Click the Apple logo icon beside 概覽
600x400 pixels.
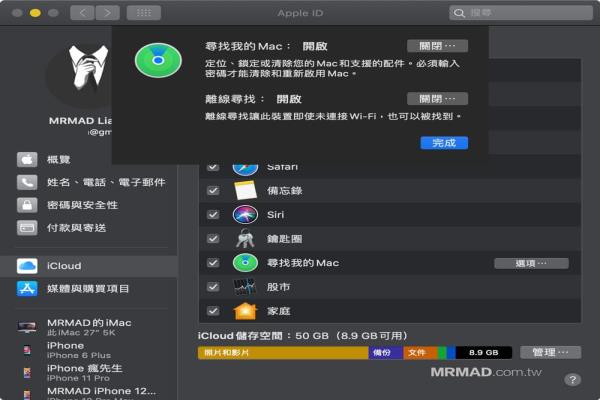coord(27,160)
